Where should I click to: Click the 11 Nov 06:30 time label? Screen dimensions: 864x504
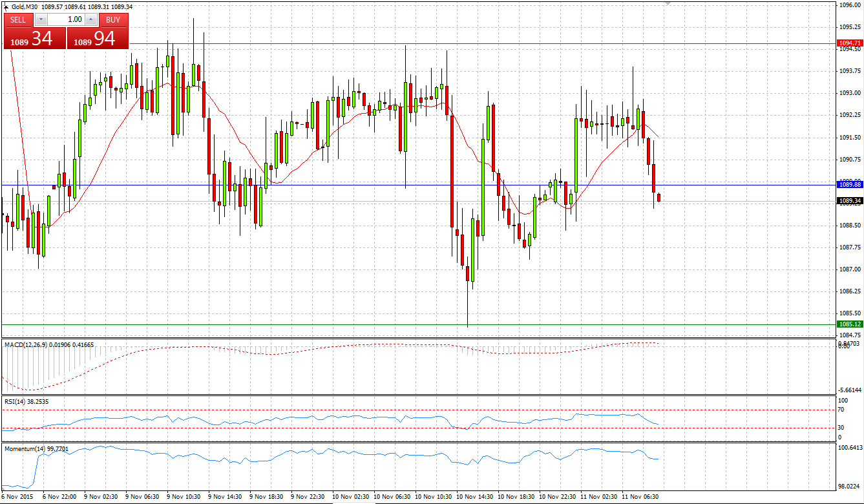click(x=640, y=497)
